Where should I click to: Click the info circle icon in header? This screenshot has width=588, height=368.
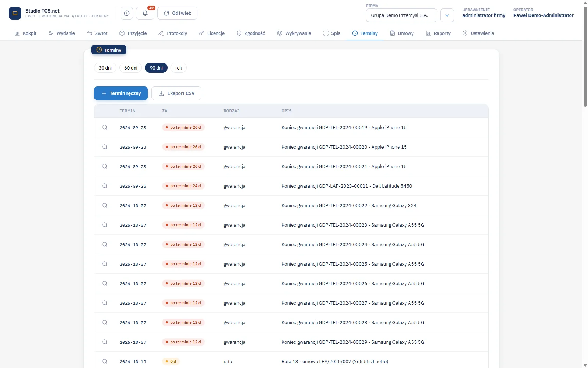pos(127,13)
